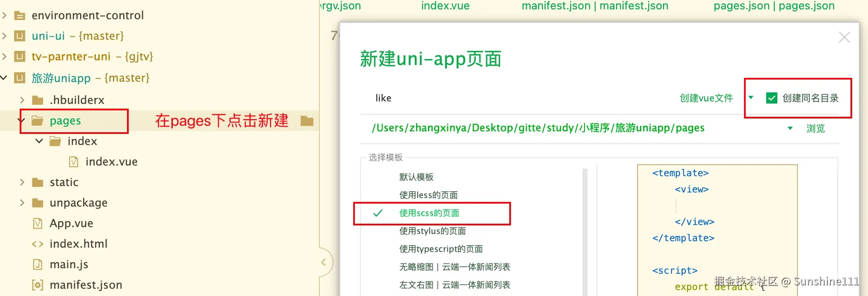
Task: Select the 使用less的页面 template
Action: [428, 195]
